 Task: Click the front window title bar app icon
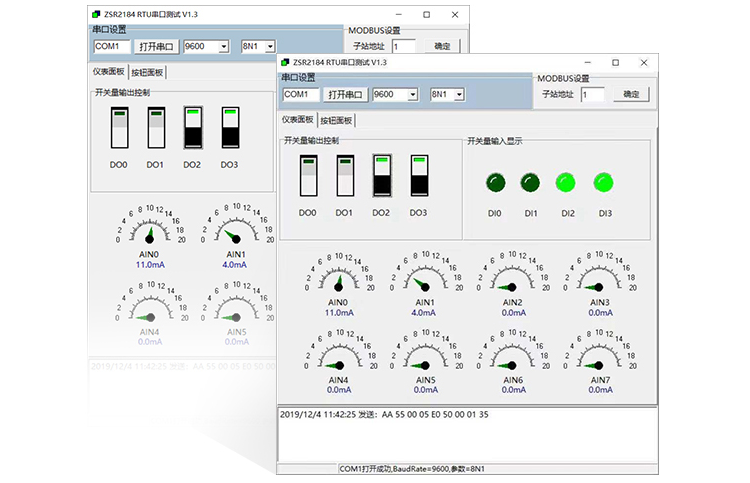(286, 62)
